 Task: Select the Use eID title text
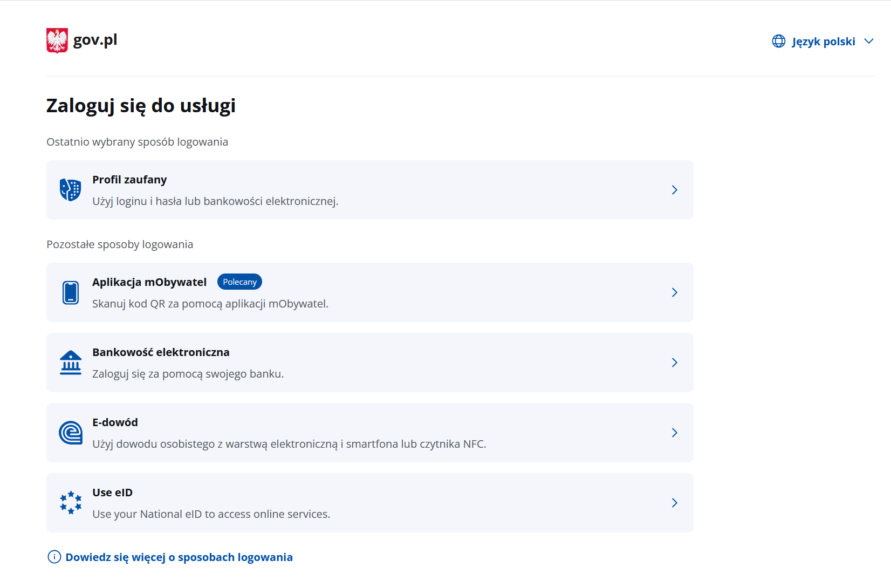tap(112, 493)
